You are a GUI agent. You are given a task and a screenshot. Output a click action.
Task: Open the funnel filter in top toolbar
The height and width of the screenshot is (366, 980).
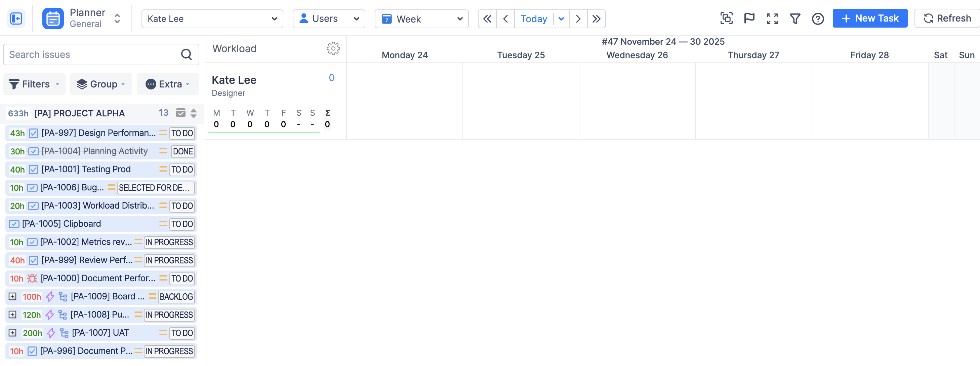[795, 18]
